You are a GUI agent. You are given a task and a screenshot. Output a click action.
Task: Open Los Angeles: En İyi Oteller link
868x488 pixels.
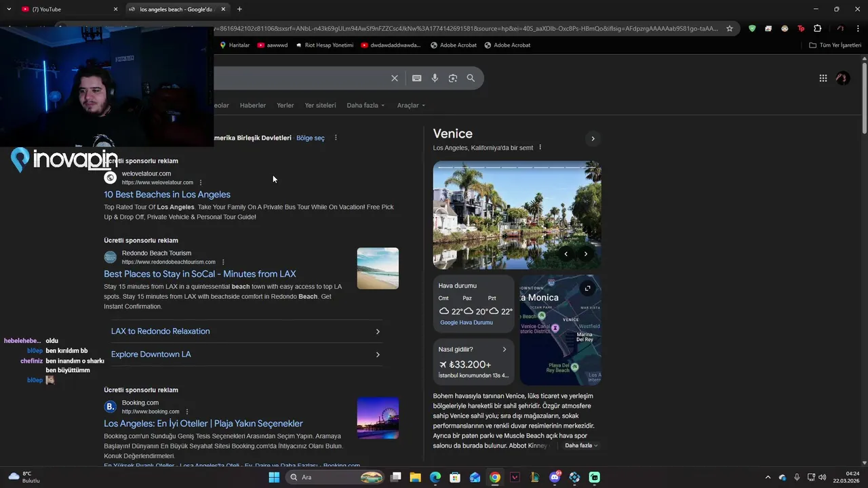coord(203,424)
